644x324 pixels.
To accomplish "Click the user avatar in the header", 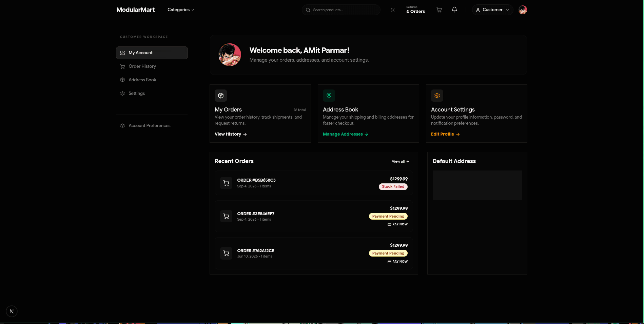I will tap(523, 10).
